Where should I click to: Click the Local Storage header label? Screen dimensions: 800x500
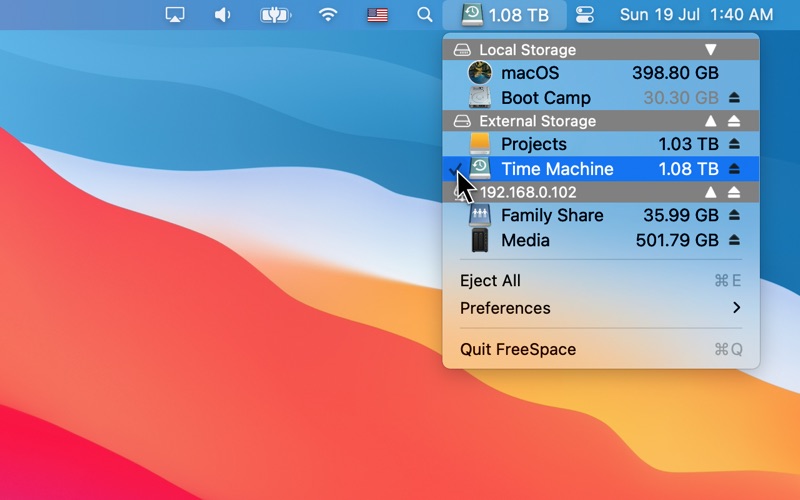pos(527,50)
